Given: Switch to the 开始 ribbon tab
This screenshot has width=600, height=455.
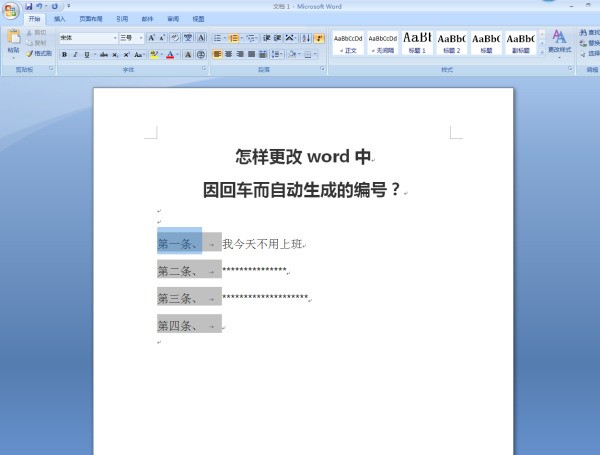Looking at the screenshot, I should pos(34,19).
